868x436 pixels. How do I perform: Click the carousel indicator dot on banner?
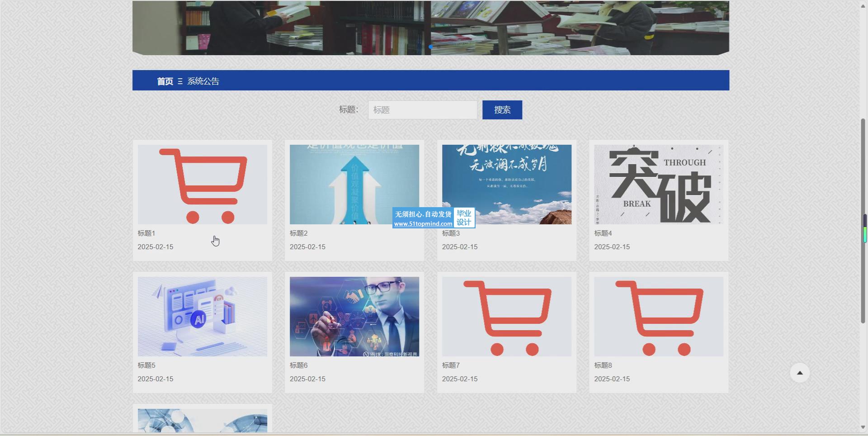431,47
